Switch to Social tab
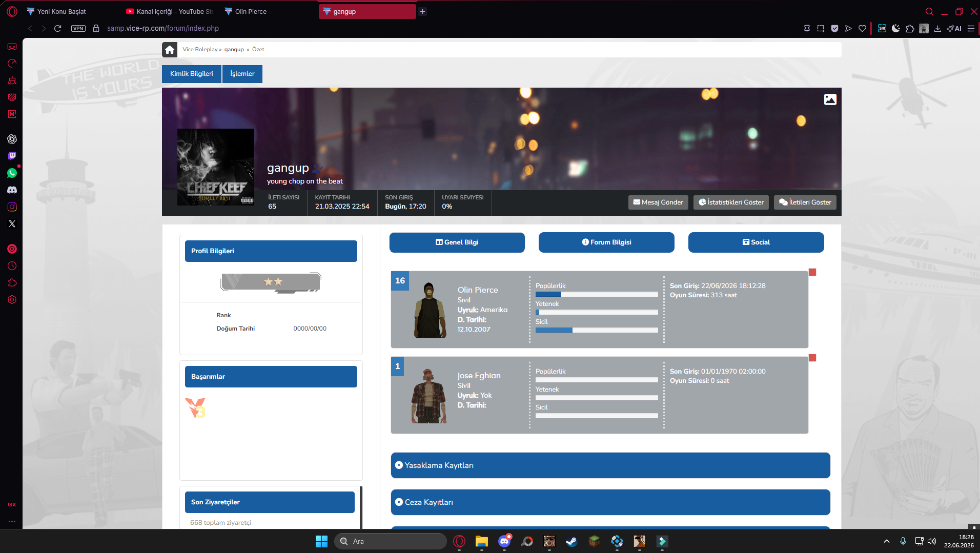Viewport: 980px width, 553px height. click(x=756, y=242)
